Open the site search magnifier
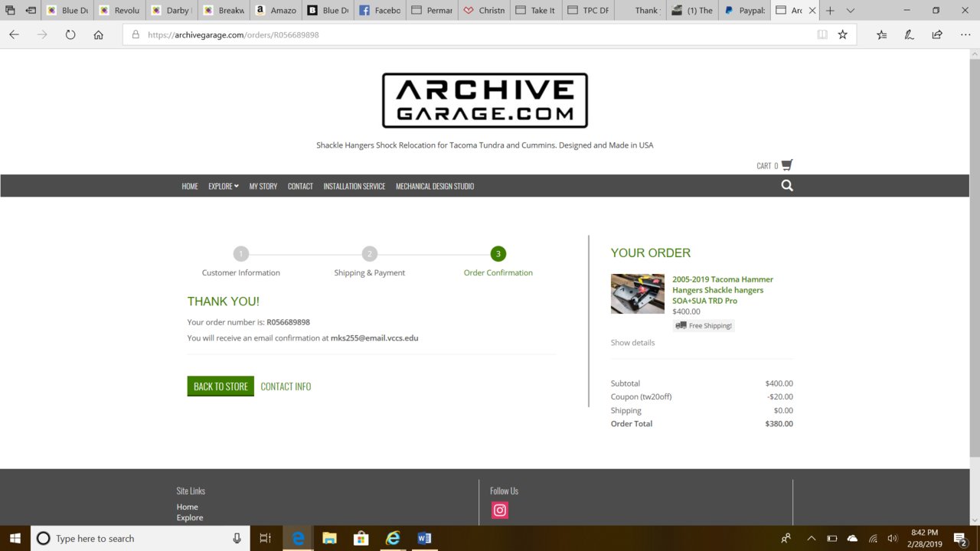This screenshot has width=980, height=551. click(x=787, y=186)
